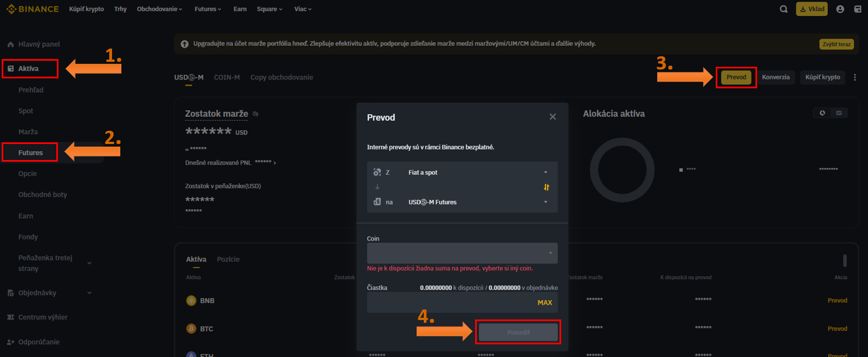Click the BTC coin icon
Image resolution: width=868 pixels, height=357 pixels.
[191, 329]
